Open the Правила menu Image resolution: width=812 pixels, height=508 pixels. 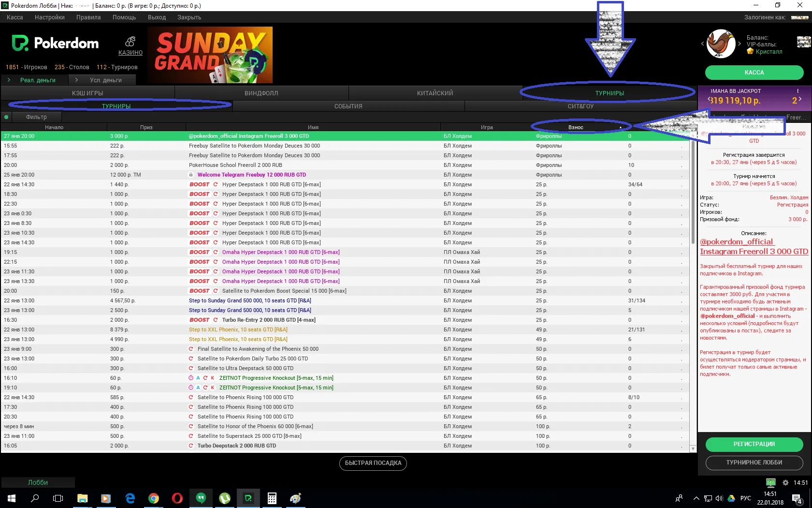tap(88, 17)
